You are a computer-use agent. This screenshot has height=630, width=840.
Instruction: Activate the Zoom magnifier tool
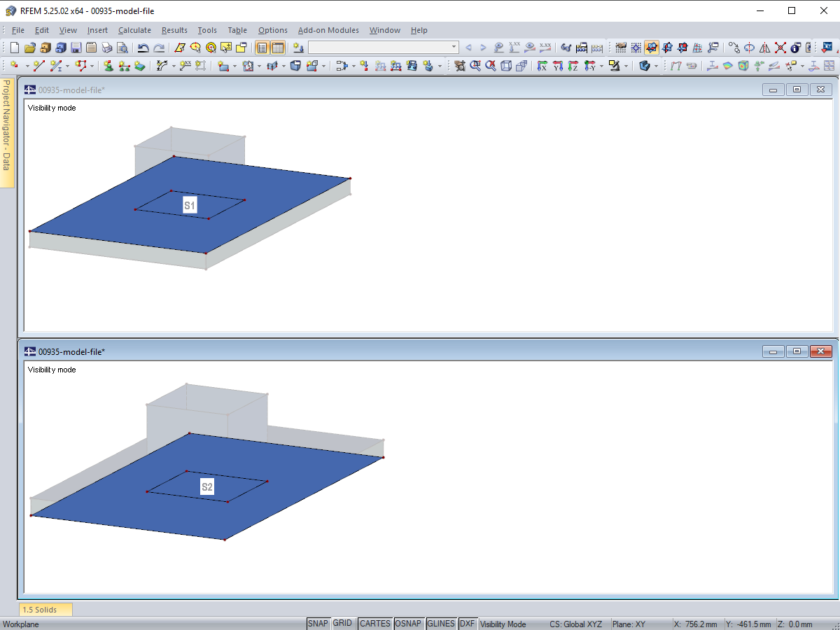[x=474, y=66]
